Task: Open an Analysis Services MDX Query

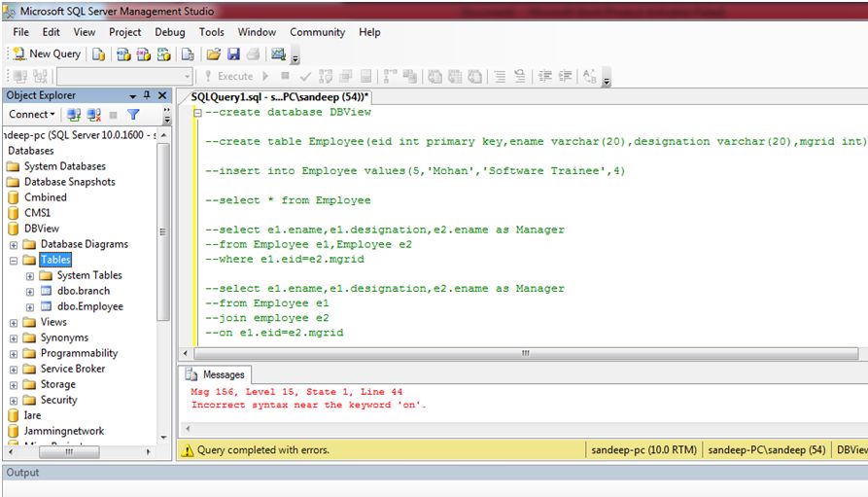Action: pos(123,53)
